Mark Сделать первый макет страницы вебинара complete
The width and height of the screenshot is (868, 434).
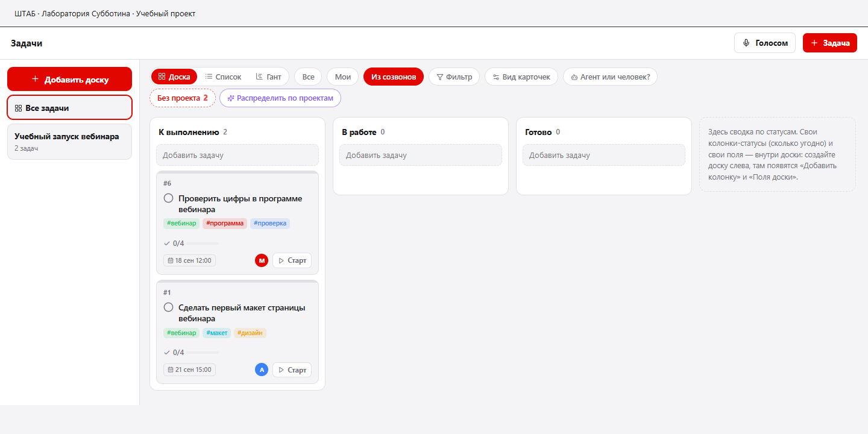click(x=169, y=307)
